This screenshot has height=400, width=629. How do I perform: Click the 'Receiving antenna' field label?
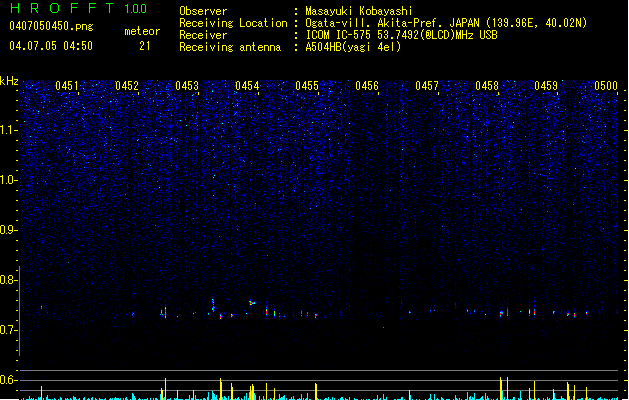(x=230, y=47)
